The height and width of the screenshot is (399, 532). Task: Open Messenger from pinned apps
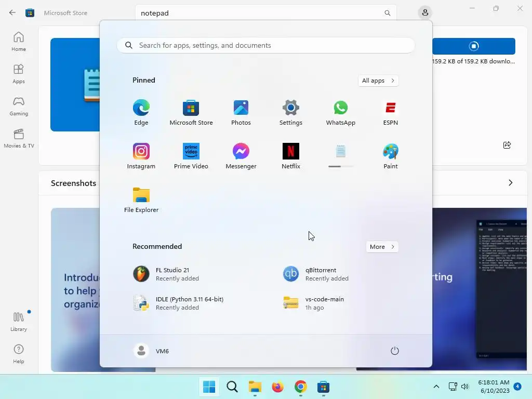coord(241,156)
